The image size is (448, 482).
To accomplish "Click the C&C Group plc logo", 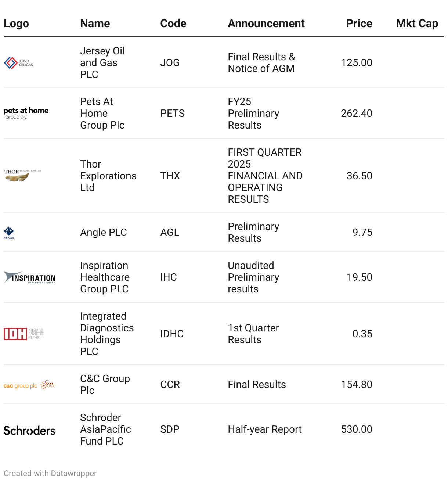I will click(29, 385).
